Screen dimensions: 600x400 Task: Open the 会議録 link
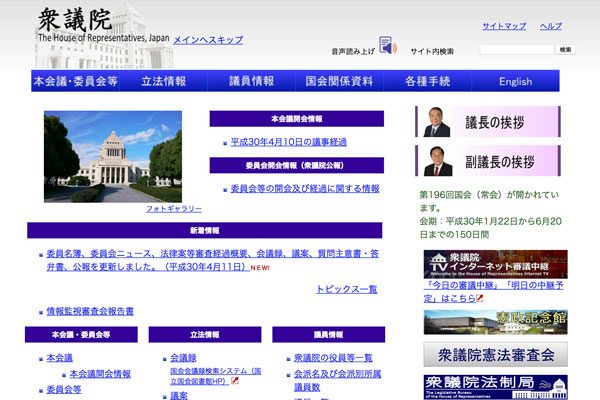[183, 358]
